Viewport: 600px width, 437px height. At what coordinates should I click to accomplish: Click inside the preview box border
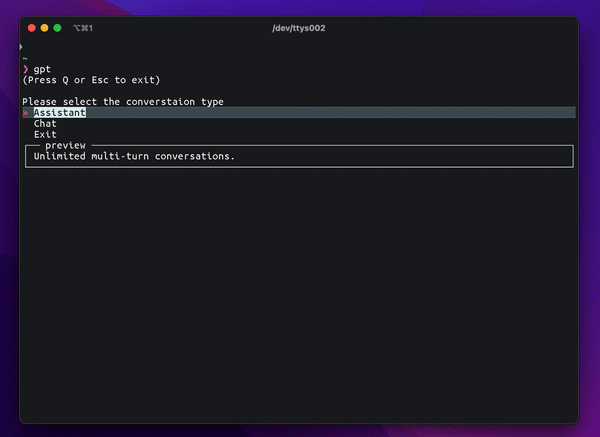(x=299, y=156)
